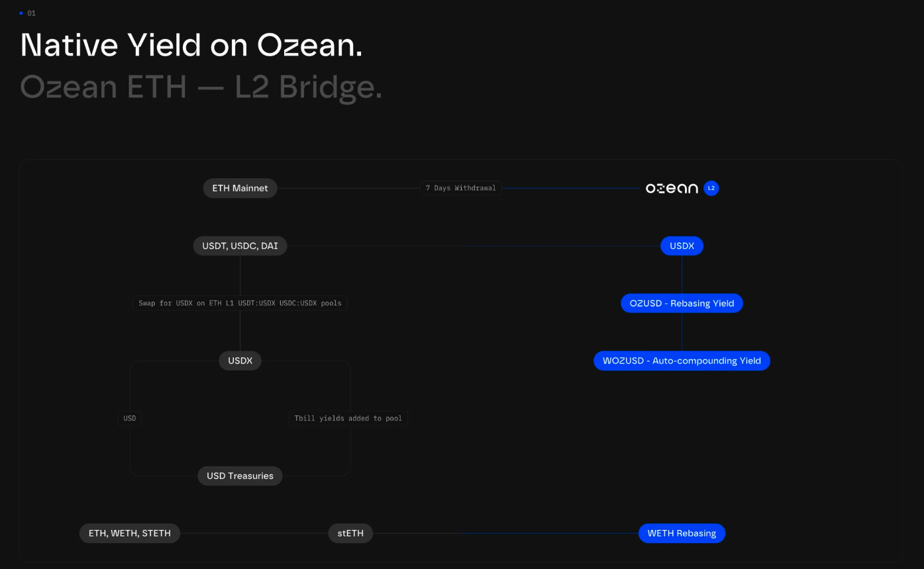The height and width of the screenshot is (569, 924).
Task: Click the 7 Days Withdrawal label
Action: click(x=461, y=188)
